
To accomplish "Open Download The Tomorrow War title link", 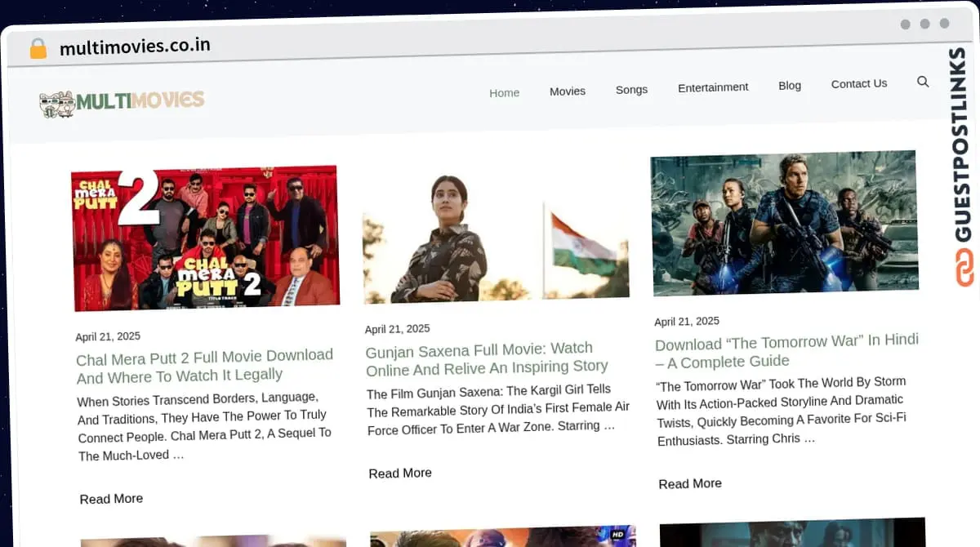I will pyautogui.click(x=787, y=351).
